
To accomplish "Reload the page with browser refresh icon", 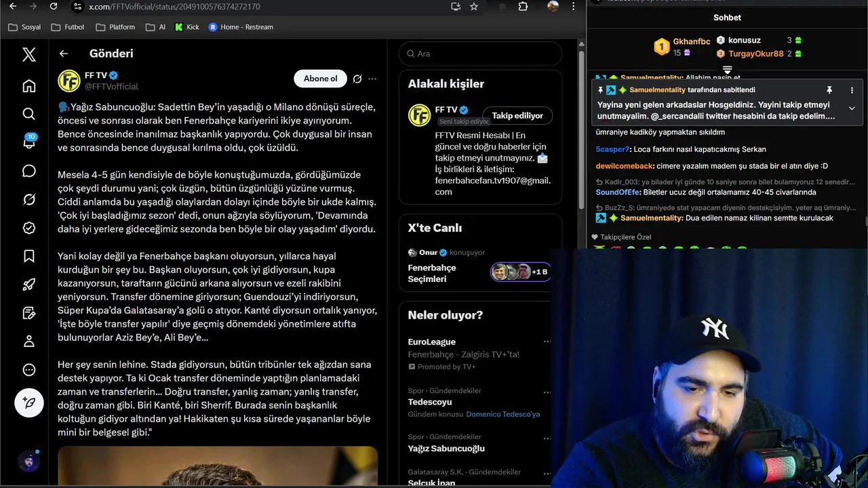I will click(54, 6).
